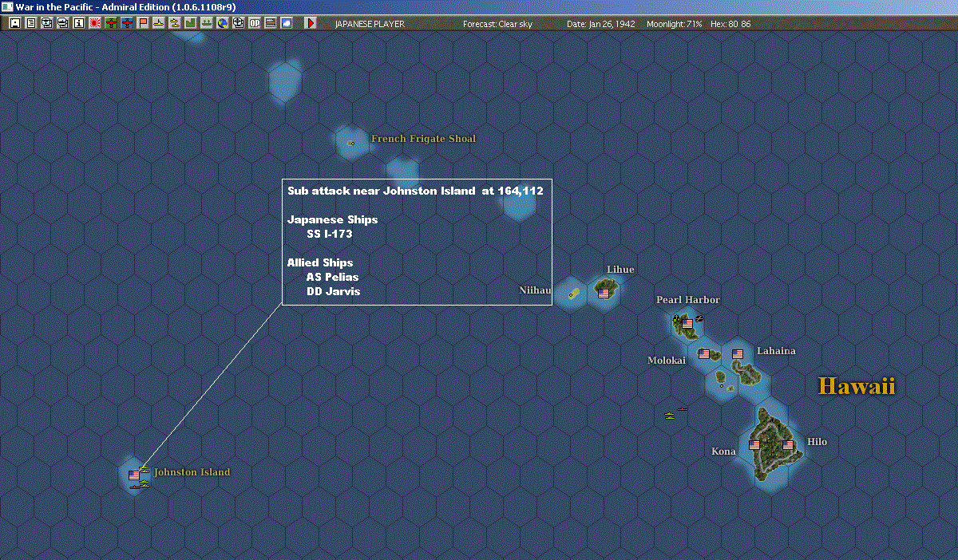Viewport: 958px width, 560px height.
Task: Click the Japanese rising sun flag icon
Action: pos(94,23)
